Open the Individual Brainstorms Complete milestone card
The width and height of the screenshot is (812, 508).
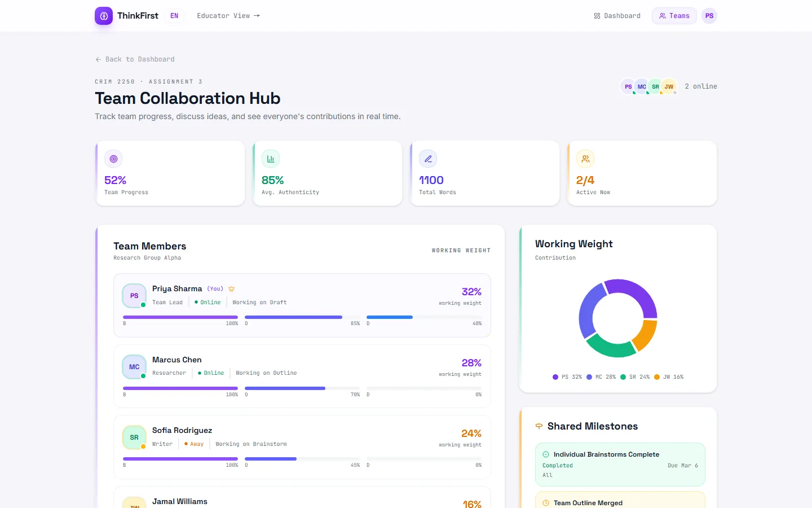tap(620, 465)
